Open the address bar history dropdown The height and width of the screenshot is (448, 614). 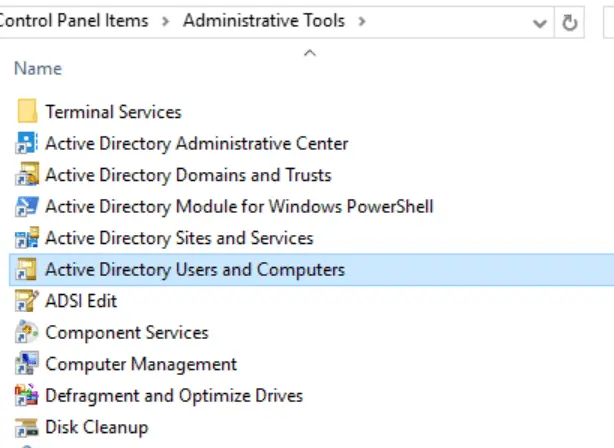(x=540, y=22)
